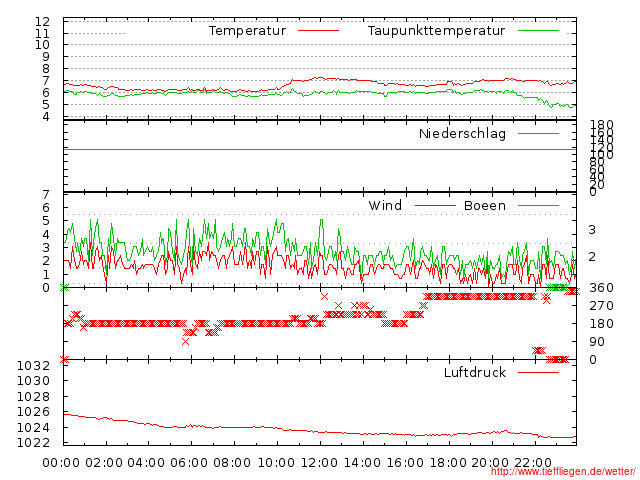The image size is (640, 480).
Task: Click the 12 temperature axis value
Action: pyautogui.click(x=42, y=22)
